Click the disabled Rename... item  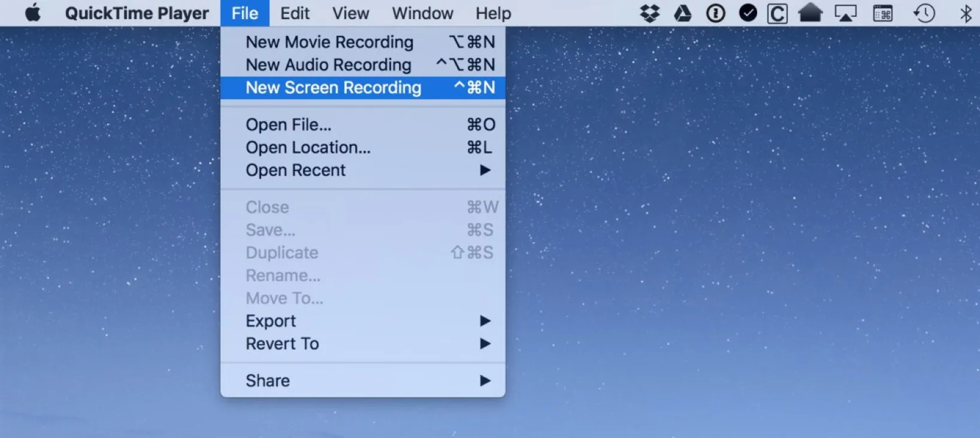(x=362, y=275)
